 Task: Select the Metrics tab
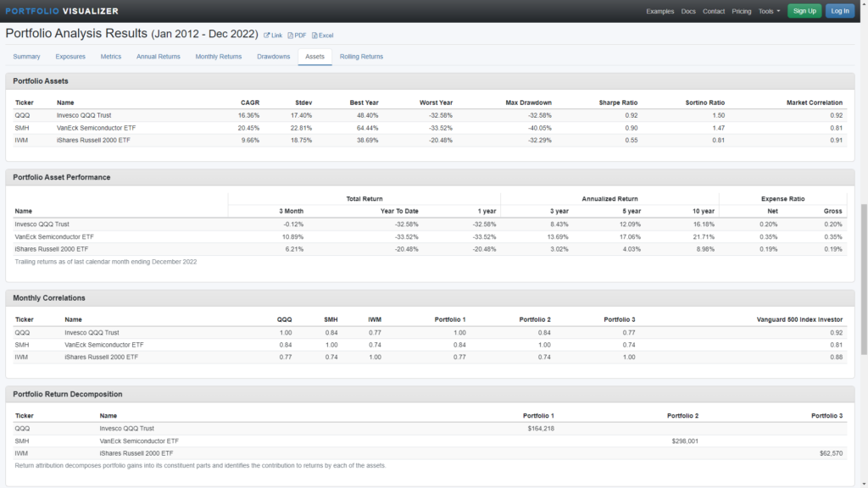click(x=111, y=57)
